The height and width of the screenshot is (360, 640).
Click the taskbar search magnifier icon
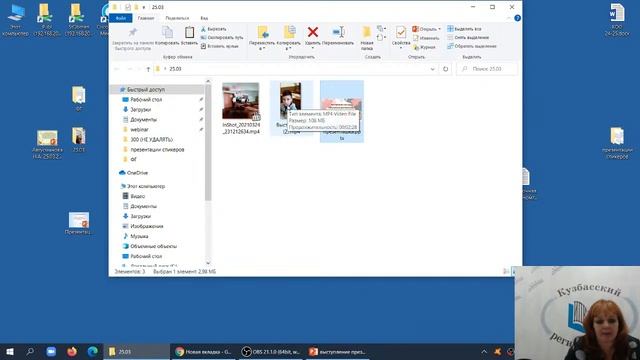tap(30, 351)
